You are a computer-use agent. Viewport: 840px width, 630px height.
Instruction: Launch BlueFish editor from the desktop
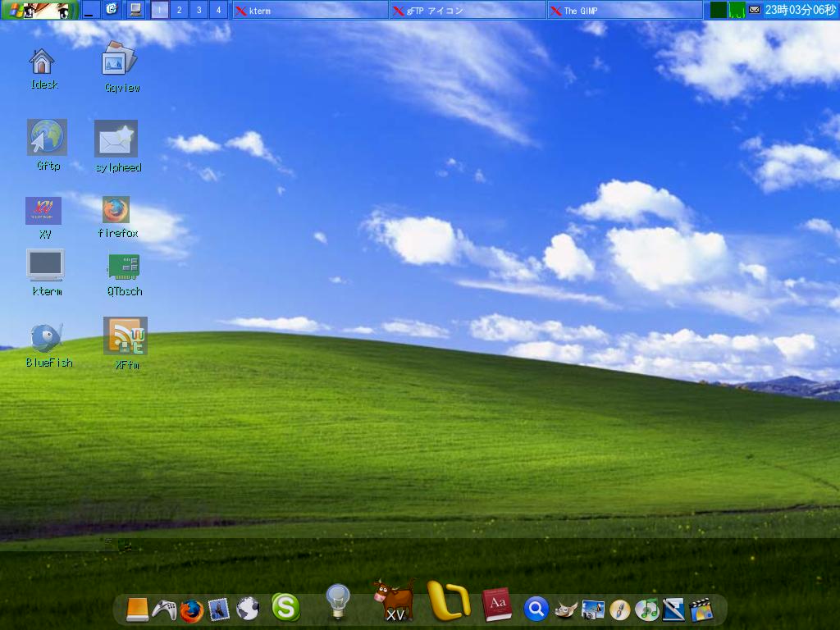click(x=47, y=338)
